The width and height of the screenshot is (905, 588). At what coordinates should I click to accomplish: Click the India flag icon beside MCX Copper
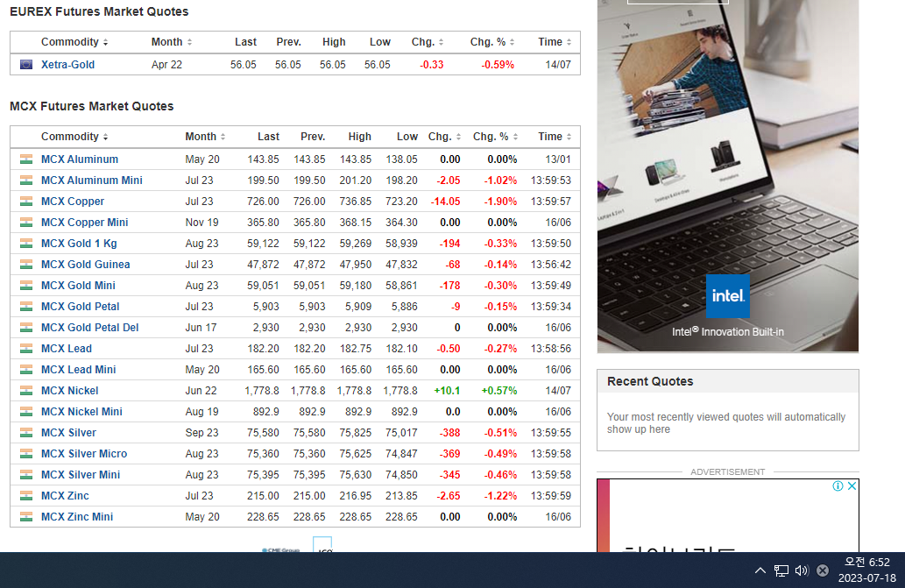pyautogui.click(x=26, y=202)
